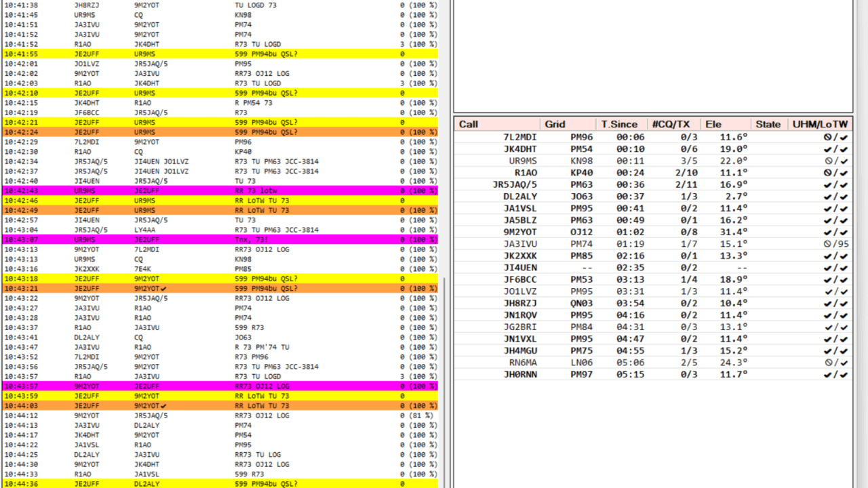Click the 31.4° elevation value for 9M2YOT

tap(734, 232)
